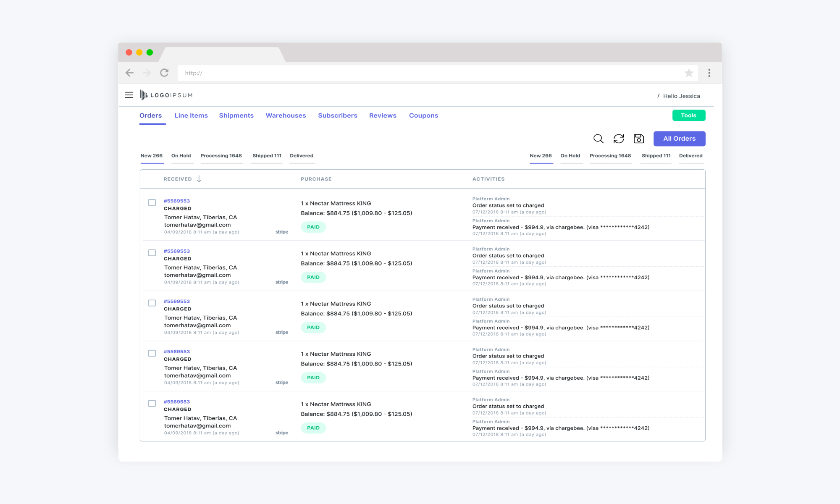The height and width of the screenshot is (504, 840).
Task: Sort by Received arrow
Action: click(199, 179)
